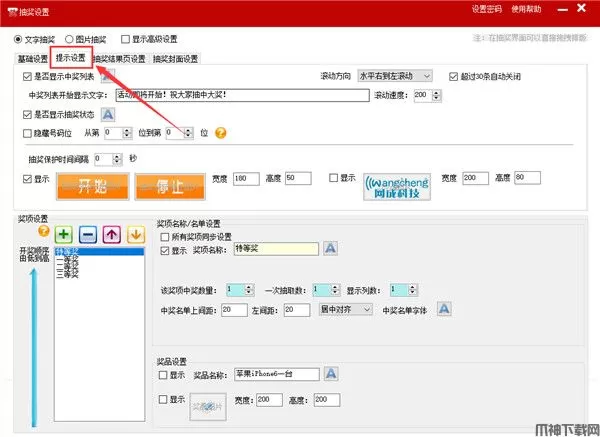
Task: Open the winner list font settings icon
Action: coord(445,310)
